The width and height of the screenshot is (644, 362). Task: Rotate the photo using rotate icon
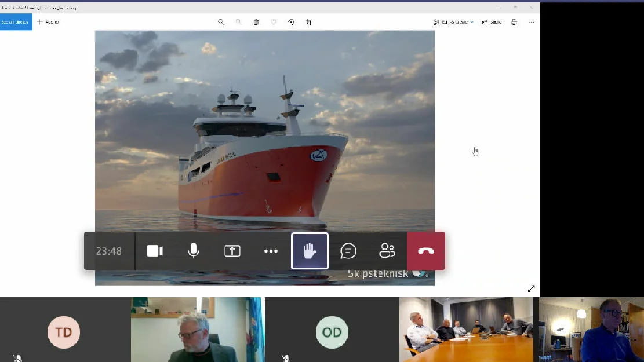point(291,22)
